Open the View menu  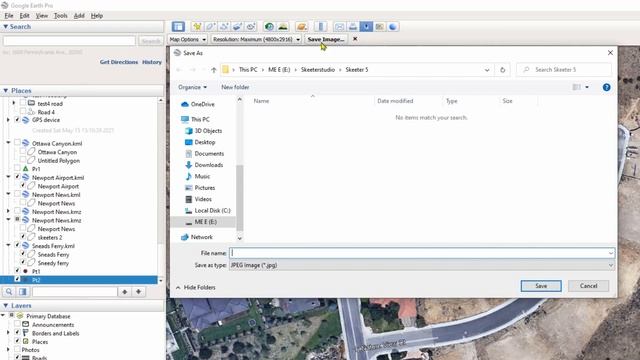coord(42,16)
